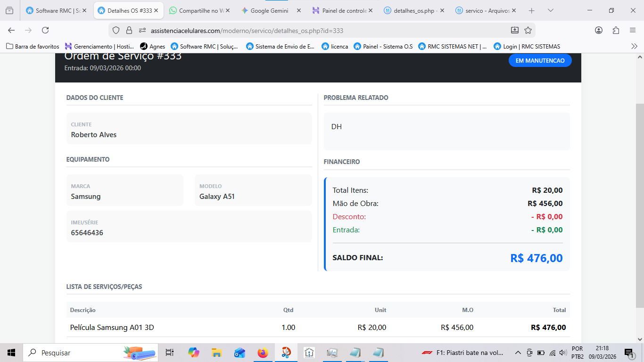The height and width of the screenshot is (362, 644).
Task: Bookmark this page with the star icon
Action: click(528, 30)
